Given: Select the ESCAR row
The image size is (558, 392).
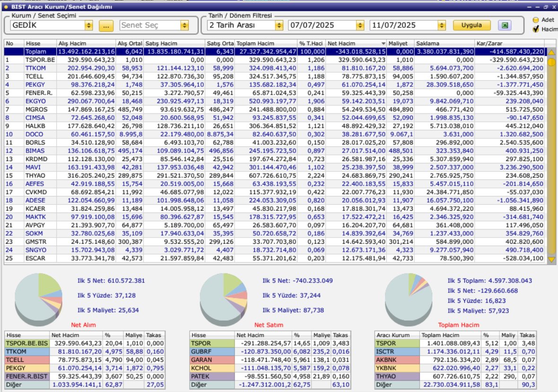Looking at the screenshot, I should tap(274, 258).
